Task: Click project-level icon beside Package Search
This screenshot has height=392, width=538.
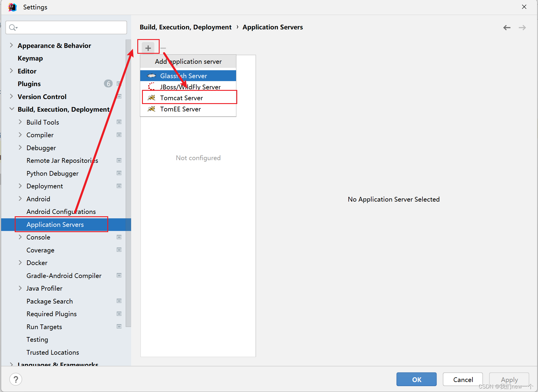Action: pos(119,301)
